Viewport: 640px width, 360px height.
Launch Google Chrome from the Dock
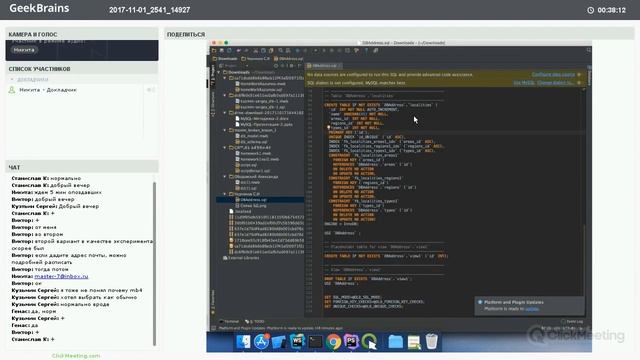pos(333,342)
